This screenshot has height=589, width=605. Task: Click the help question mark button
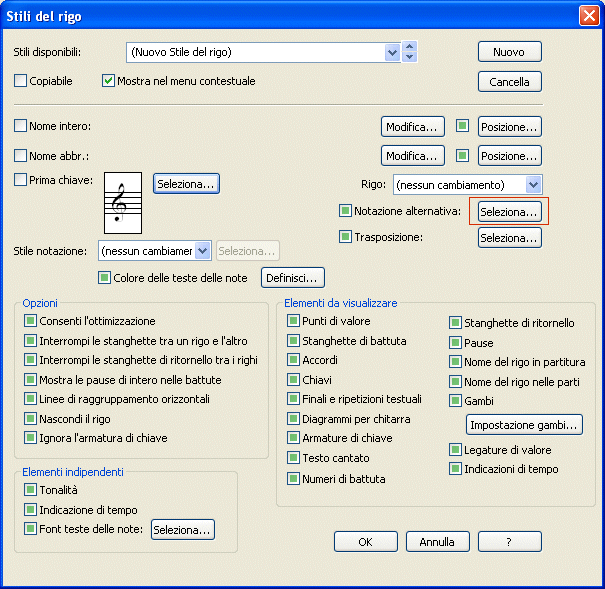click(x=509, y=541)
